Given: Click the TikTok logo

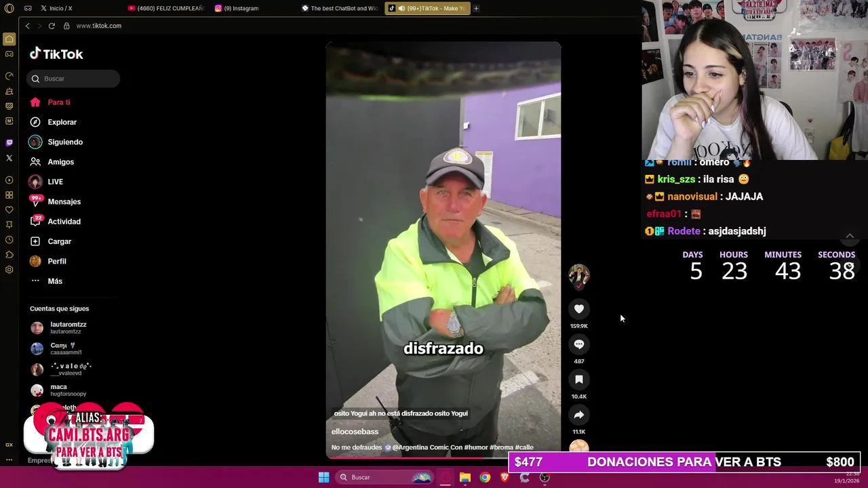Looking at the screenshot, I should (x=56, y=54).
